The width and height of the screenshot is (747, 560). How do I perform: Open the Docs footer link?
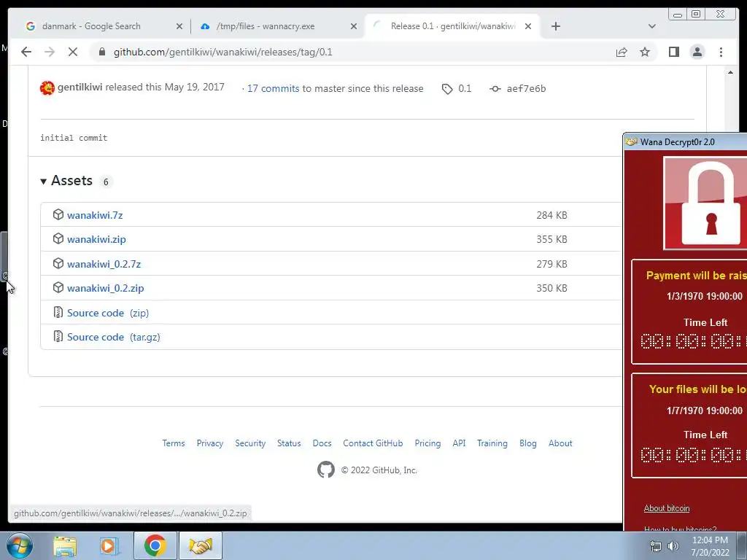click(x=322, y=443)
